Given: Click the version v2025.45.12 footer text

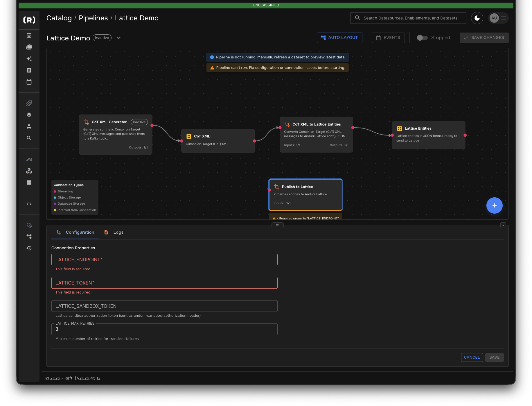Looking at the screenshot, I should (89, 378).
